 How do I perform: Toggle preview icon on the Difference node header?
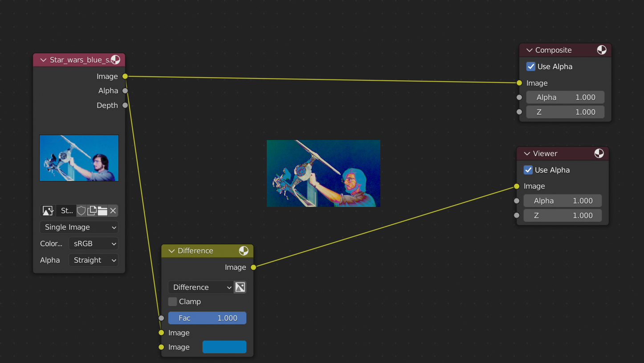click(x=244, y=251)
